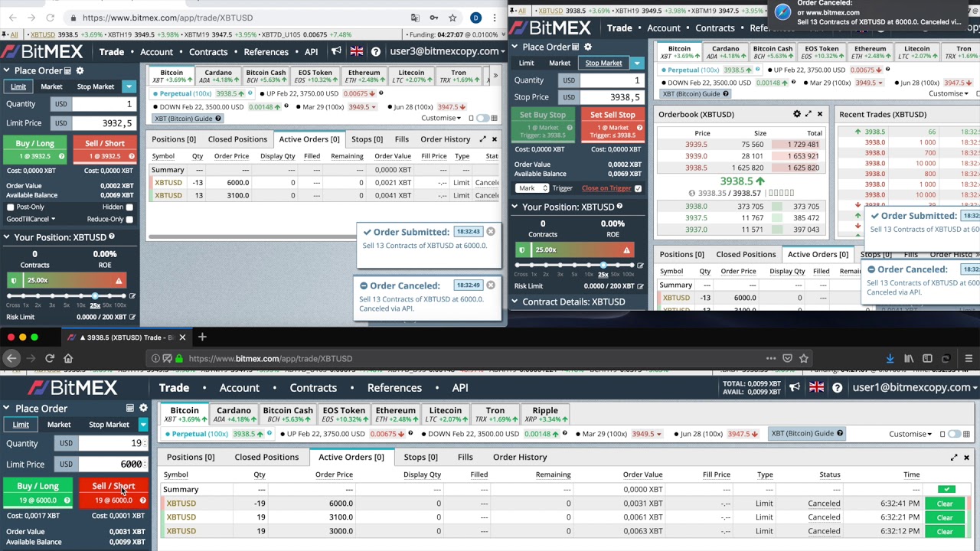Check the Reduce-Only option in Chrome window

[x=129, y=220]
